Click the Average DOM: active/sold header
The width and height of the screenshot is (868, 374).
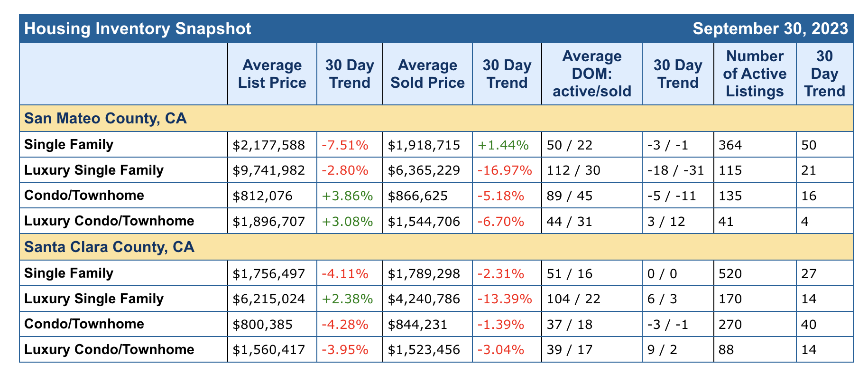point(592,74)
